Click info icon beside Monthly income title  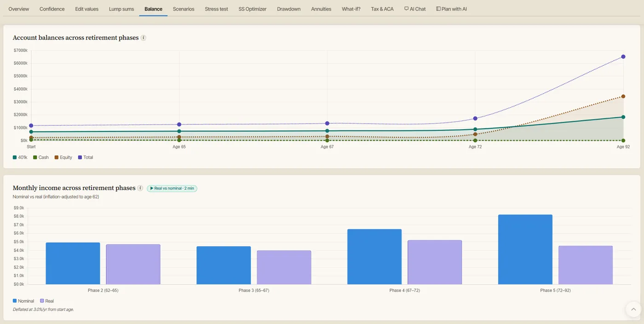pyautogui.click(x=140, y=188)
